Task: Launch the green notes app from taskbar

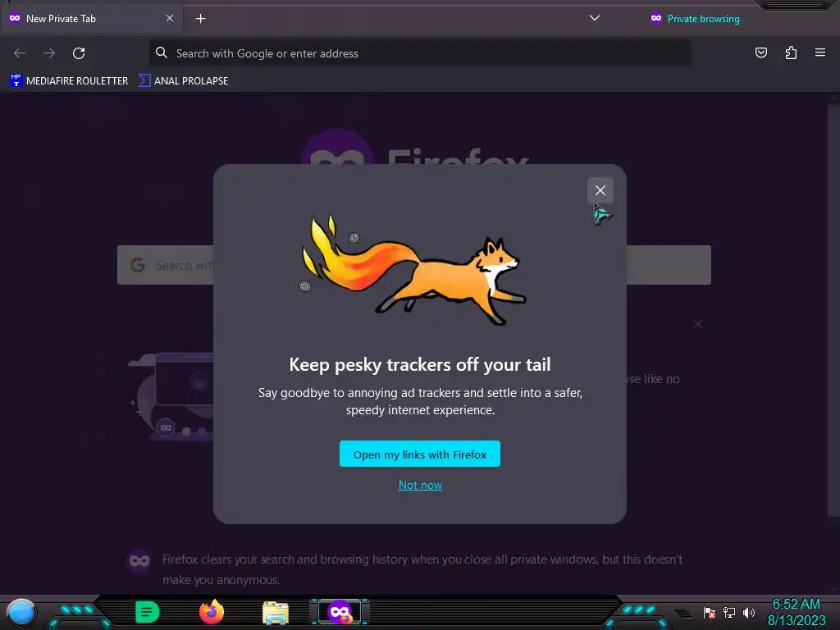Action: pyautogui.click(x=148, y=612)
